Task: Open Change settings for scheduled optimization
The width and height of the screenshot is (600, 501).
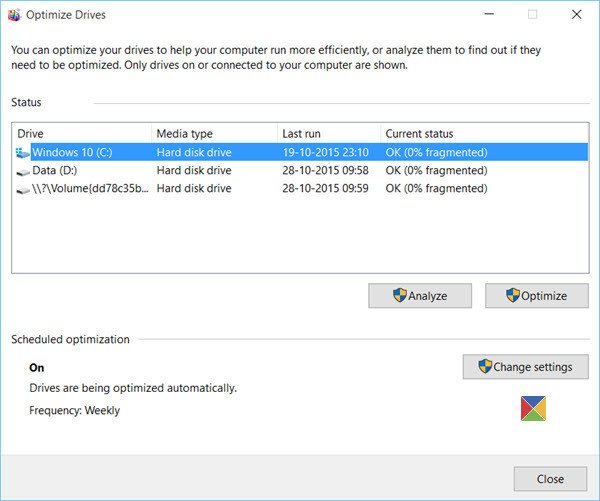Action: pyautogui.click(x=525, y=367)
